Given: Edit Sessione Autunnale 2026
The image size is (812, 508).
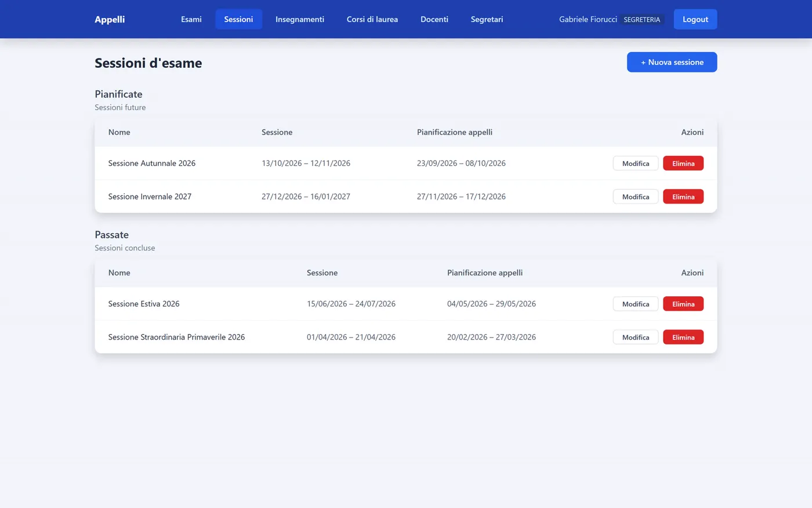Looking at the screenshot, I should pos(636,164).
